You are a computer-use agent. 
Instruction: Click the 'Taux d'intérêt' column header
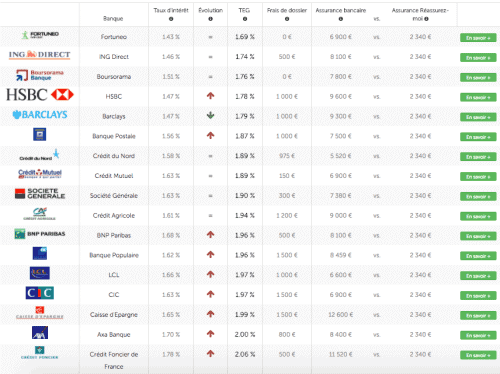(x=171, y=10)
